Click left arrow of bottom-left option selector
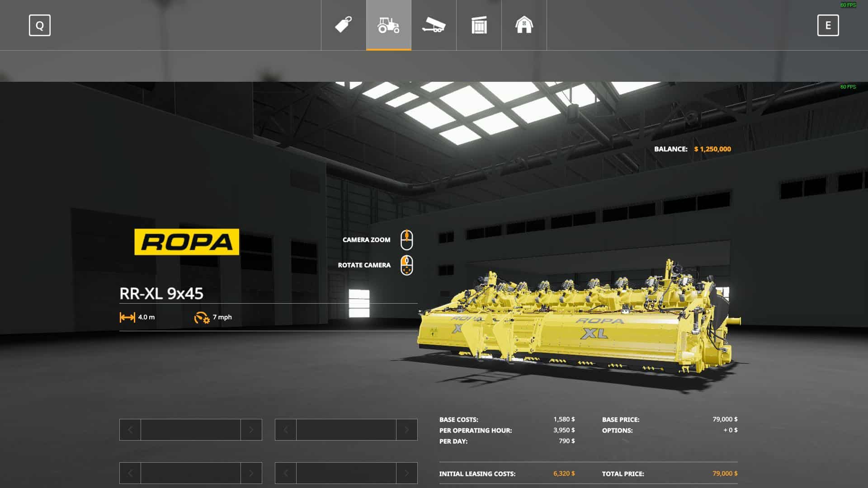868x488 pixels. [x=130, y=473]
